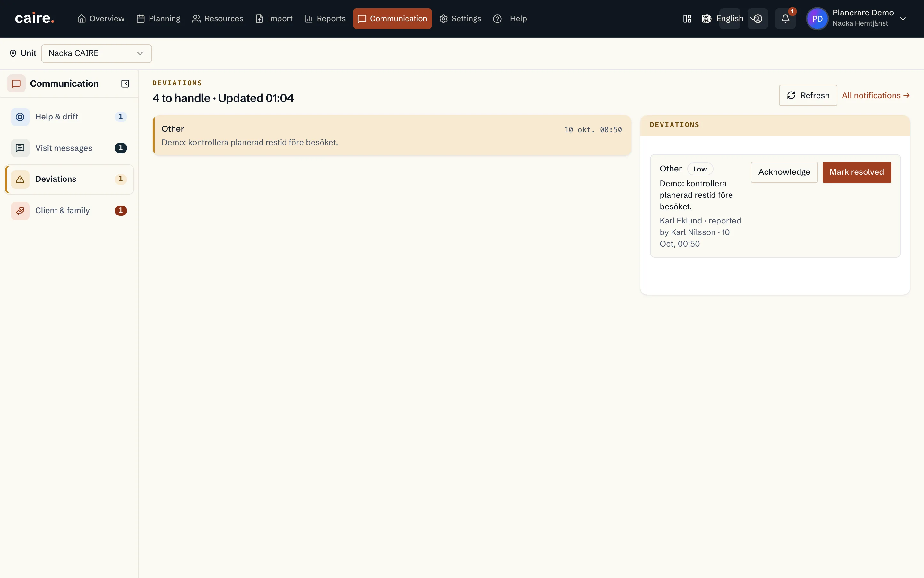Expand the Planerare Demo account menu
The width and height of the screenshot is (924, 578).
(903, 18)
